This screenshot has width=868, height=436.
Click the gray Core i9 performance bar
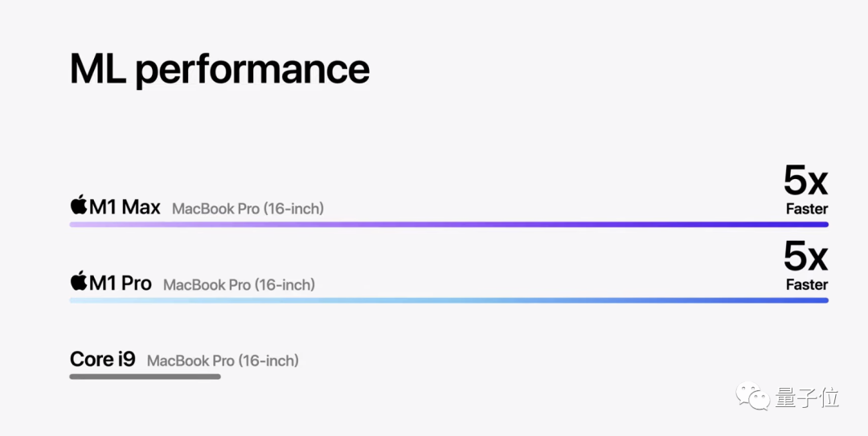click(145, 376)
